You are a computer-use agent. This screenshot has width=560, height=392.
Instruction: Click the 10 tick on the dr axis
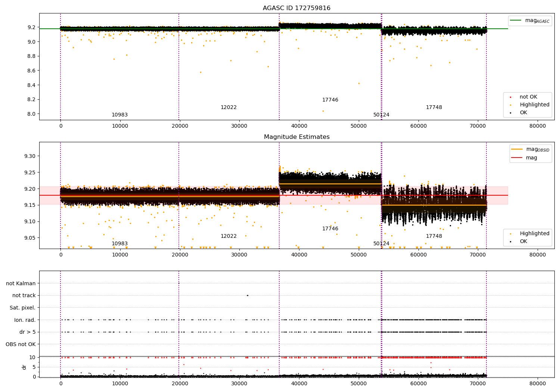[x=32, y=358]
